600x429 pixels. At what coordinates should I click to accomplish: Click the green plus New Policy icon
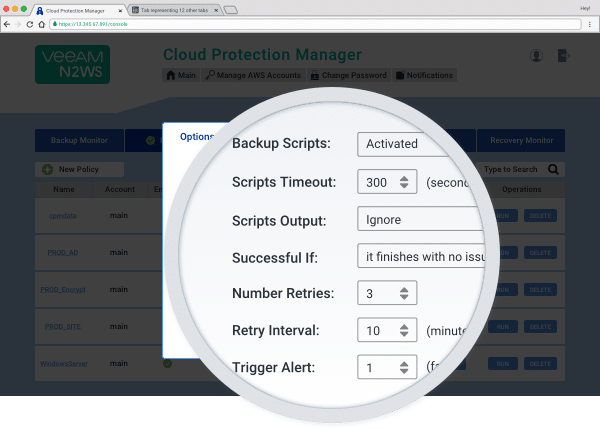tap(47, 169)
